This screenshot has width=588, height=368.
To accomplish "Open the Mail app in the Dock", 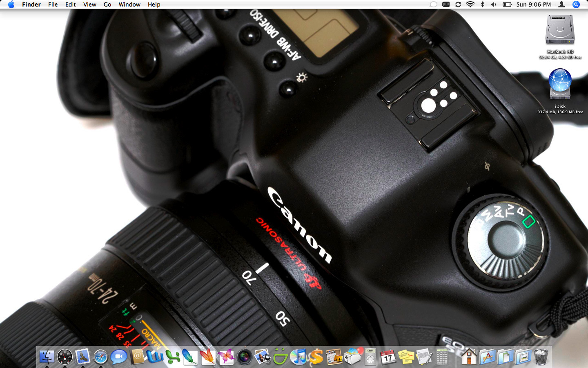I will pos(82,357).
